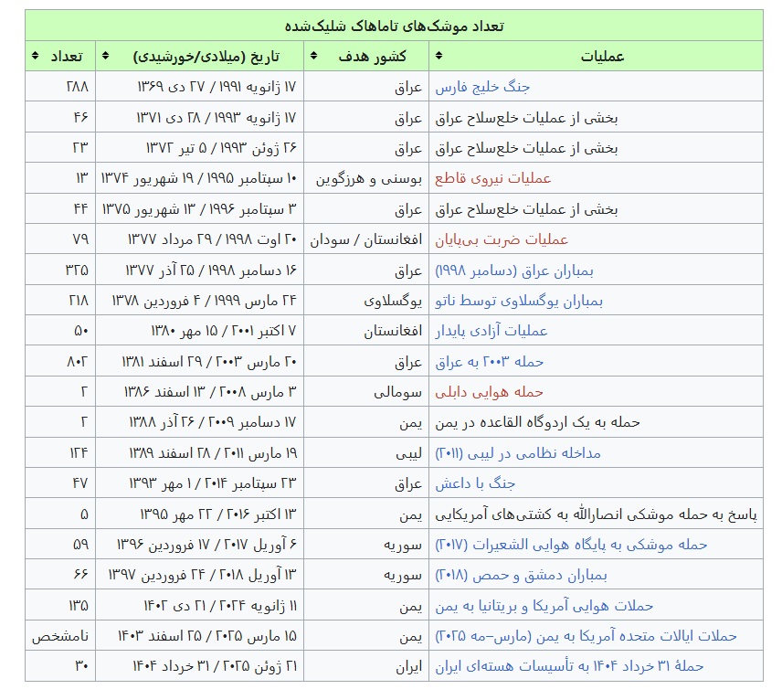Sort table by عملیات column arrows
This screenshot has height=700, width=782.
point(437,57)
